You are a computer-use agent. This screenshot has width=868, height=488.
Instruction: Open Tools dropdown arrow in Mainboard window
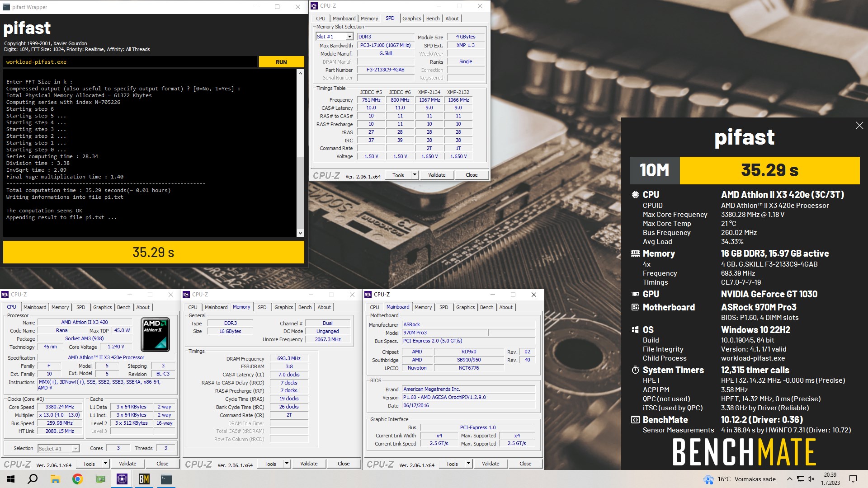(x=468, y=464)
